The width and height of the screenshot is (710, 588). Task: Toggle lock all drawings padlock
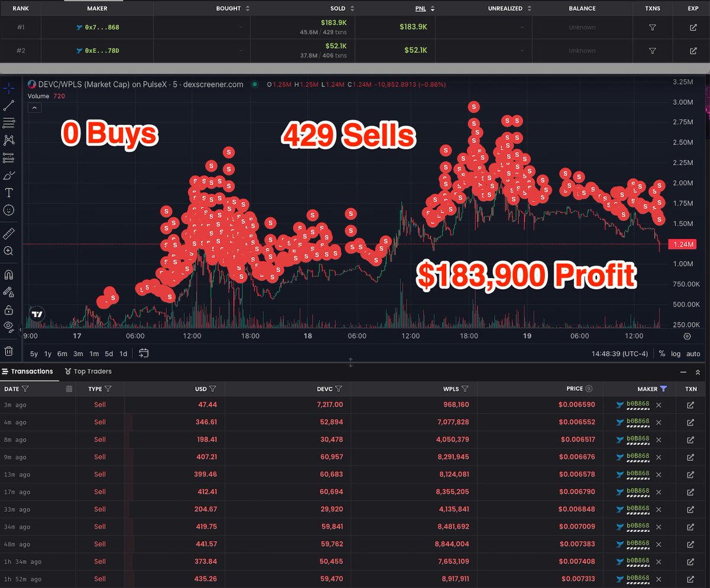9,309
